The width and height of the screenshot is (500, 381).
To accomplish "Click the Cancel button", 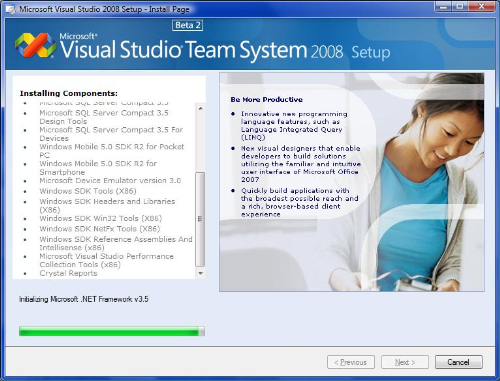I will tap(459, 362).
